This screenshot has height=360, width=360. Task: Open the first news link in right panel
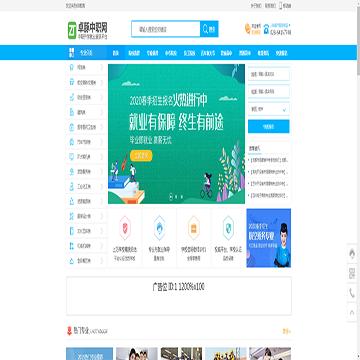[x=269, y=160]
